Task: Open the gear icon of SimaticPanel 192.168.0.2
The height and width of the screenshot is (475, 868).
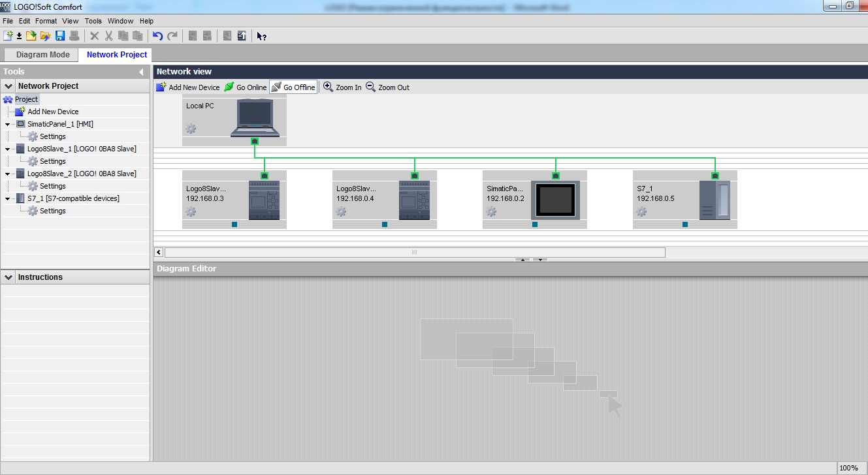Action: (x=491, y=211)
